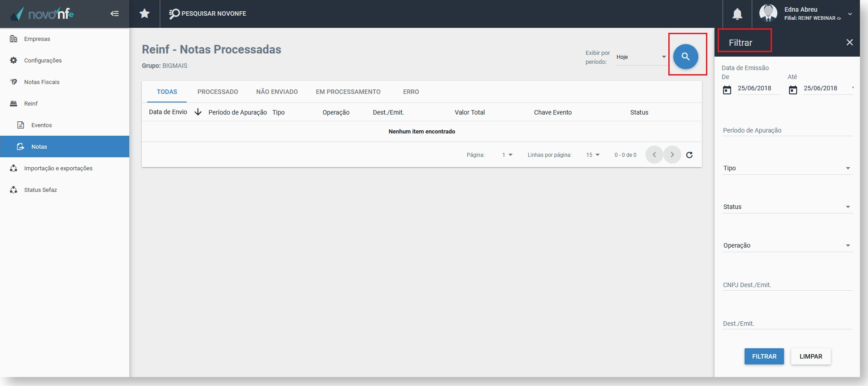Viewport: 868px width, 386px height.
Task: Focus the Período de Apuração field
Action: 788,130
